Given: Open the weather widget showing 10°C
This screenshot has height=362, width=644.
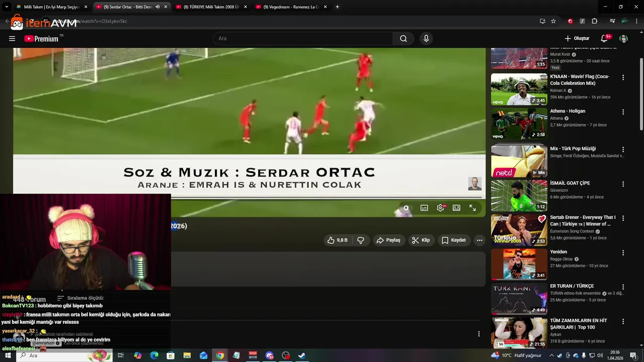Looking at the screenshot, I should point(517,355).
